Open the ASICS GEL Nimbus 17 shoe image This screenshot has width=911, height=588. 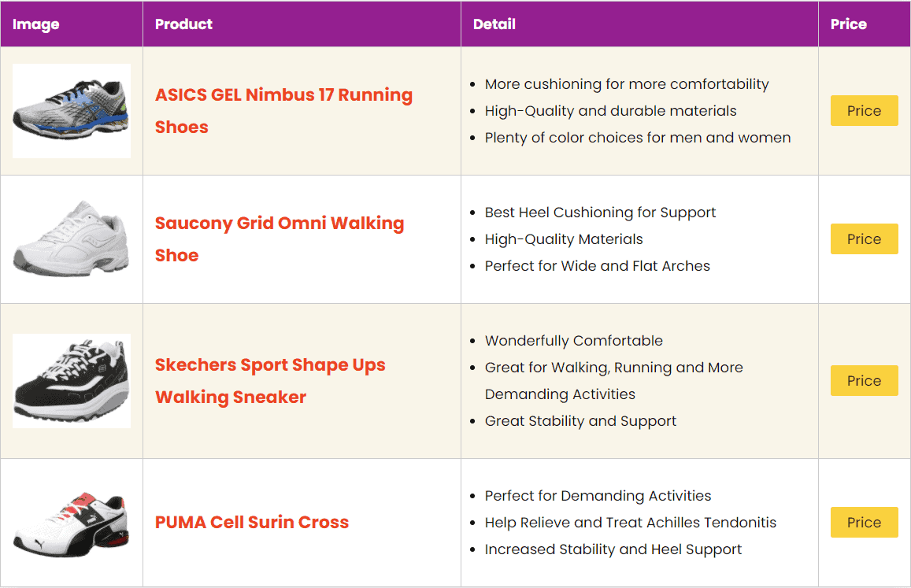pos(72,110)
